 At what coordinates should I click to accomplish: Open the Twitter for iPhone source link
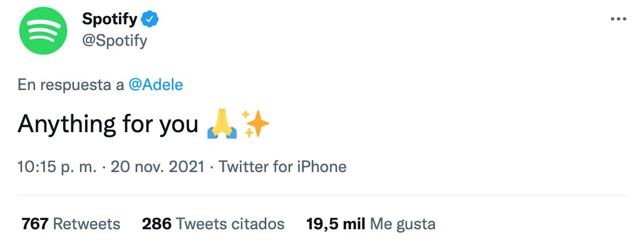click(x=283, y=167)
